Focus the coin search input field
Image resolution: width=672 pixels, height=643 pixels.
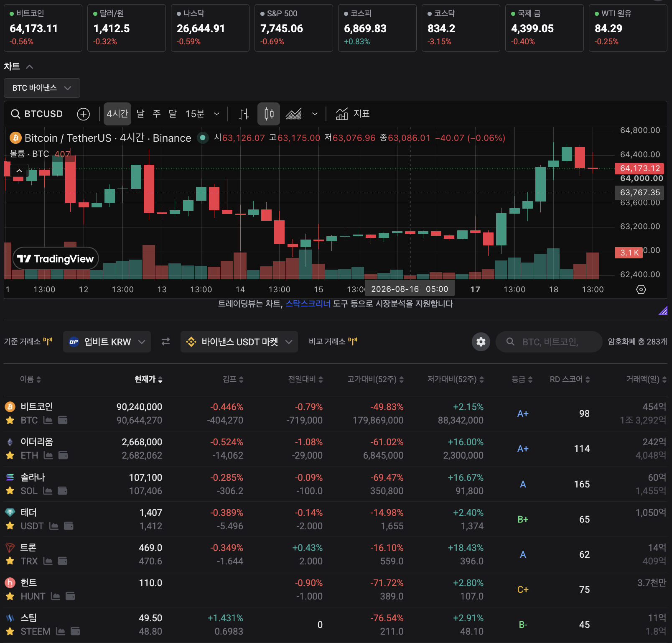(x=549, y=342)
